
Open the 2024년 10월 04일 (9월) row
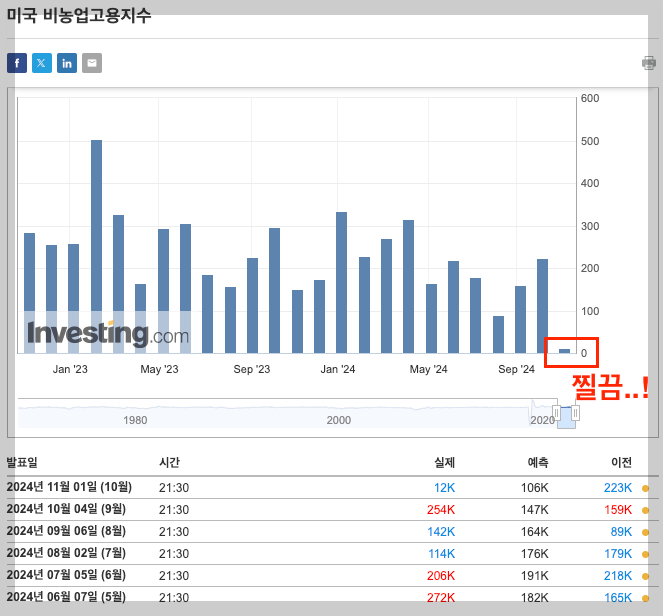click(332, 509)
